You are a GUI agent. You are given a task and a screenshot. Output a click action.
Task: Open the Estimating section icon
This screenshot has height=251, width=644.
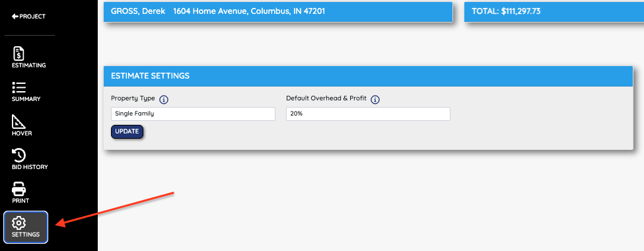(19, 54)
